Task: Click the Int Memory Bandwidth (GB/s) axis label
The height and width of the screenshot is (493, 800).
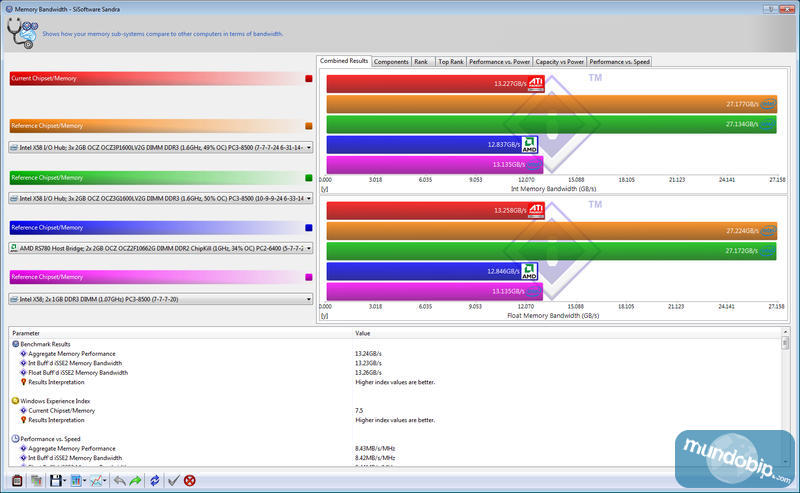Action: click(554, 189)
